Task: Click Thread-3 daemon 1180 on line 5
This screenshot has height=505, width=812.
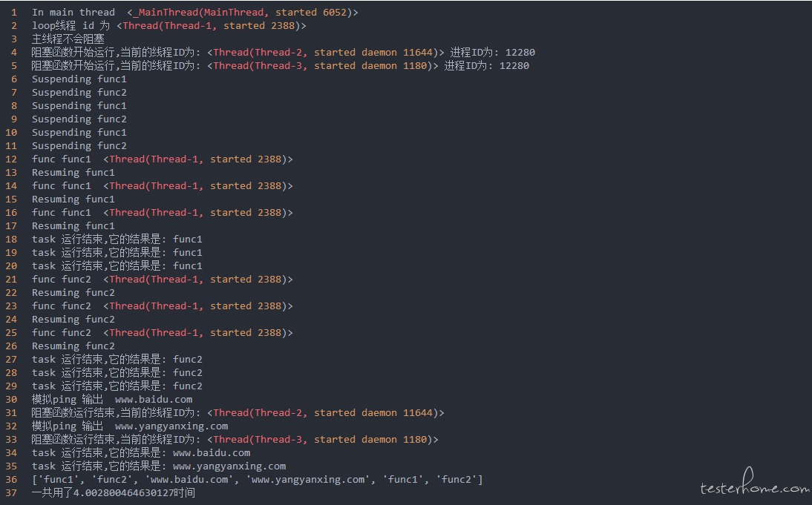Action: pos(322,66)
